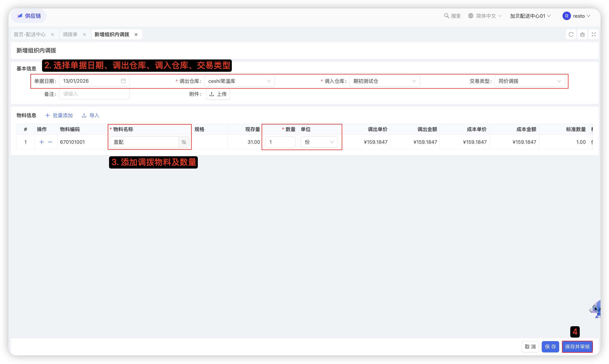
Task: Click the 保存并审核 button
Action: pos(577,347)
